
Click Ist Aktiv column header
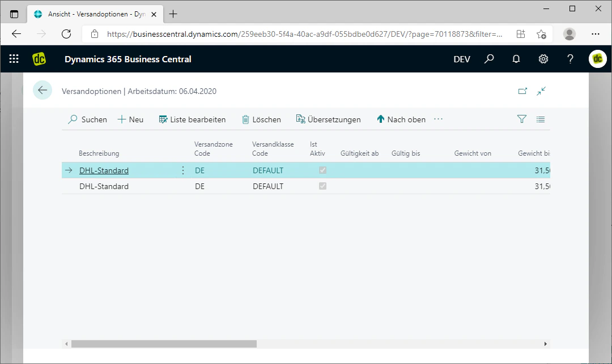(317, 148)
